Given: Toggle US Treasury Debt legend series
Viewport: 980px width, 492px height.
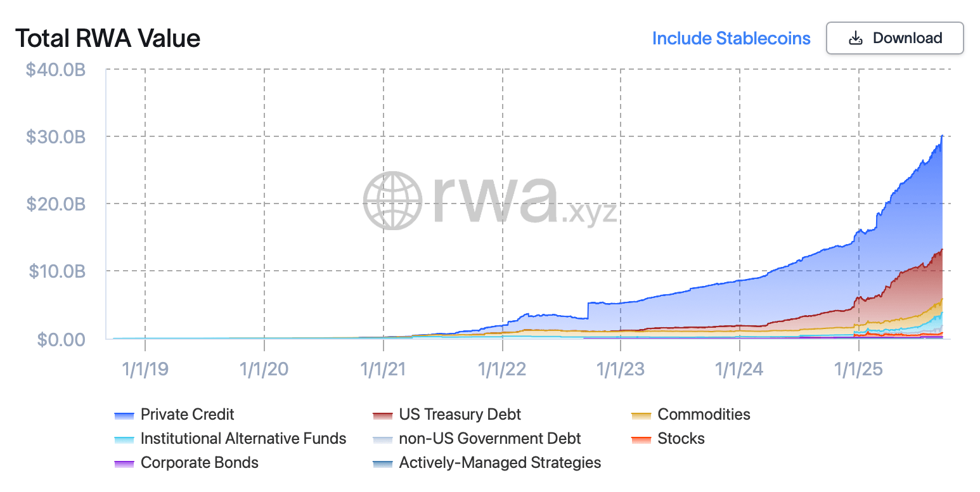Looking at the screenshot, I should click(x=460, y=415).
